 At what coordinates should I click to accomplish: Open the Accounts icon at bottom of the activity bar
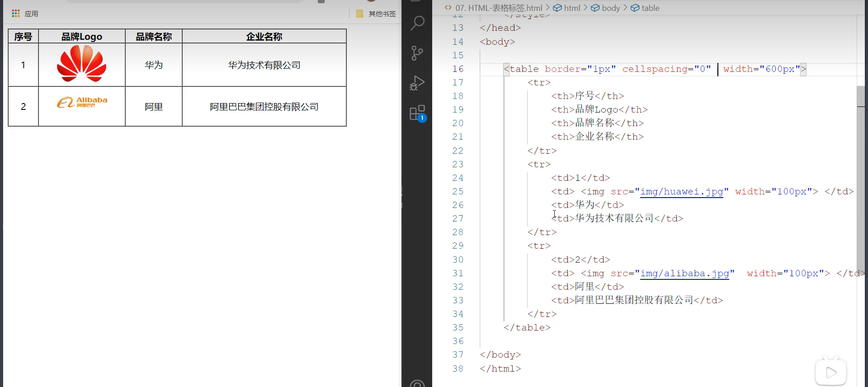pyautogui.click(x=417, y=383)
